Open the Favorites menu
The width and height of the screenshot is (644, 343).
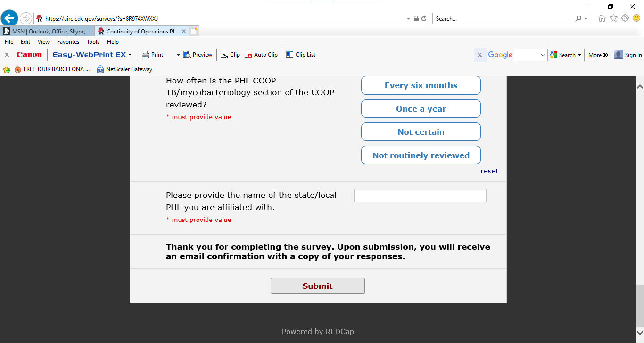click(x=68, y=42)
